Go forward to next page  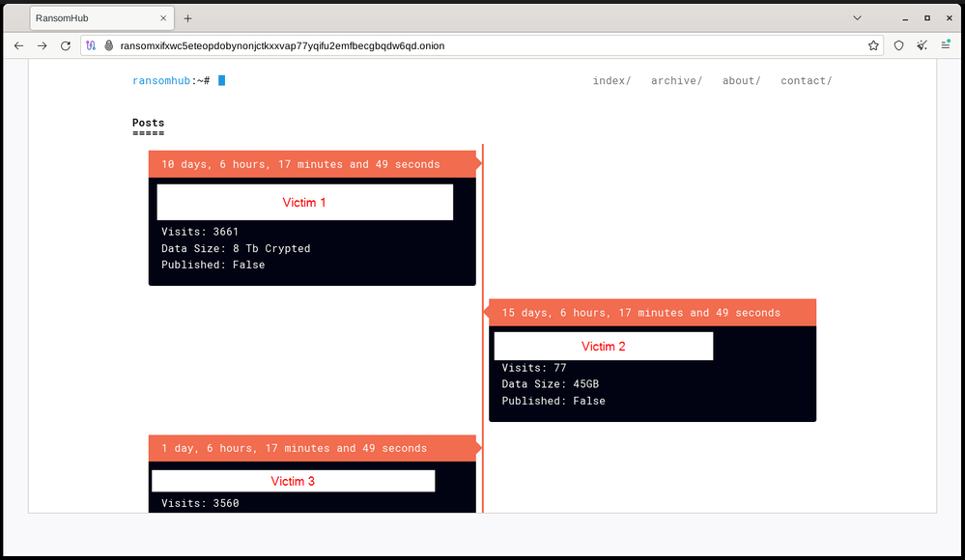pos(42,45)
